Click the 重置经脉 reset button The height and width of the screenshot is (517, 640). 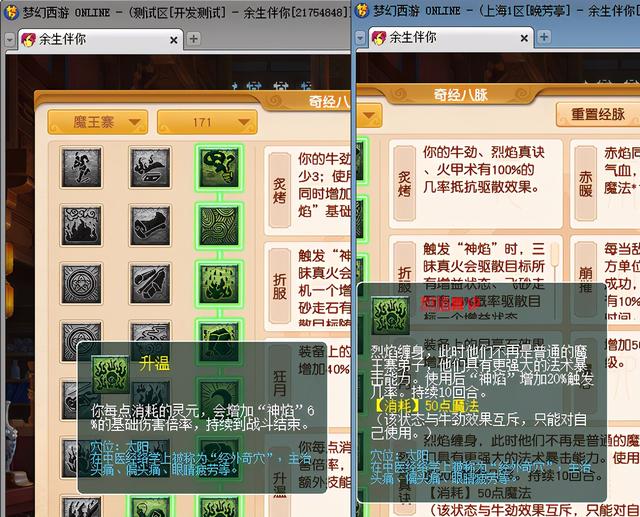(598, 115)
